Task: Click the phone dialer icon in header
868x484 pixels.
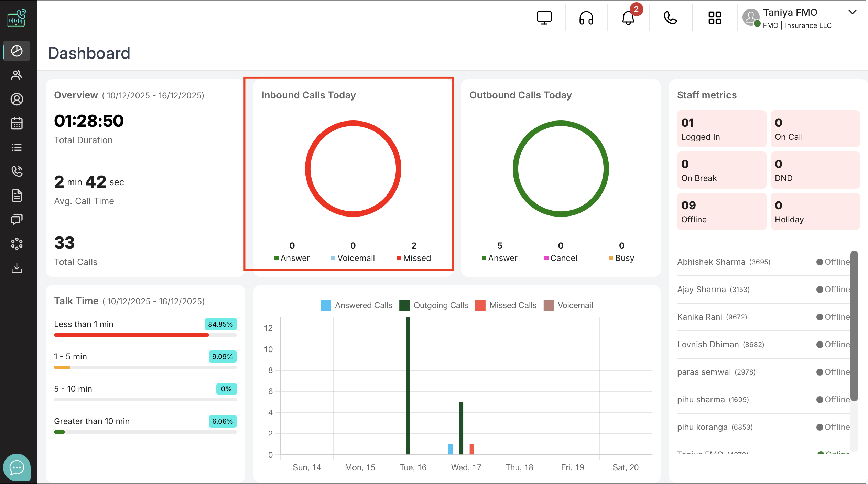Action: (x=670, y=18)
